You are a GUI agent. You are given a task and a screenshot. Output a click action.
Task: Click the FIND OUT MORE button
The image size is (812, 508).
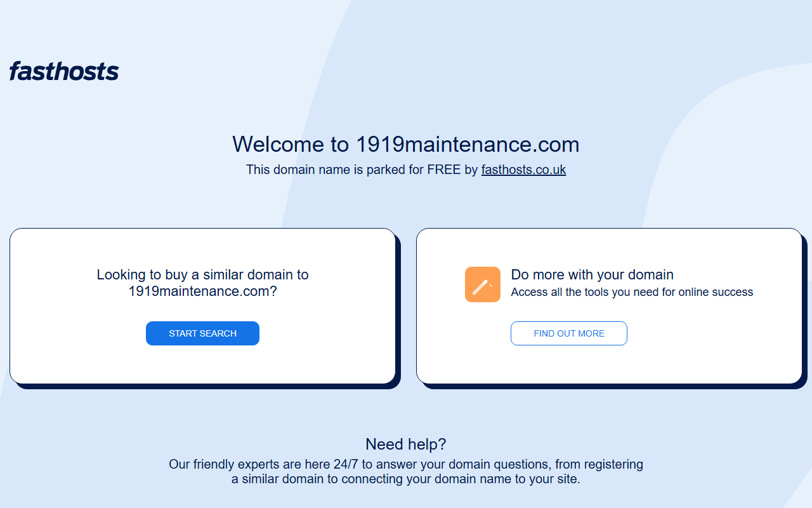(x=569, y=333)
